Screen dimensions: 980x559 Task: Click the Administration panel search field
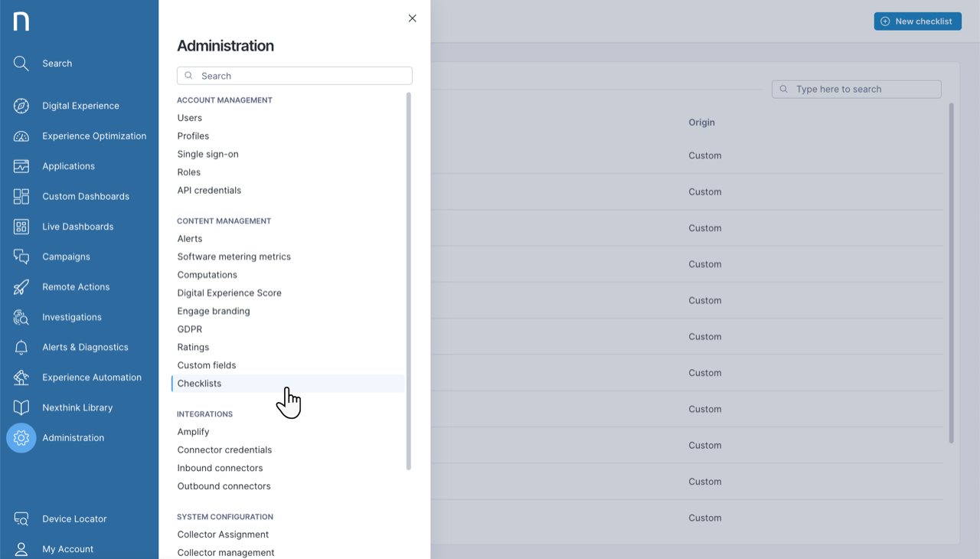[x=294, y=75]
